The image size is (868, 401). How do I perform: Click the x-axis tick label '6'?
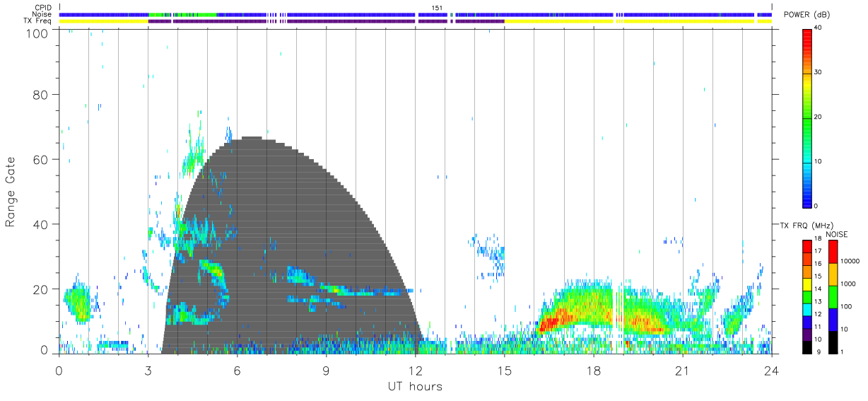click(x=237, y=371)
